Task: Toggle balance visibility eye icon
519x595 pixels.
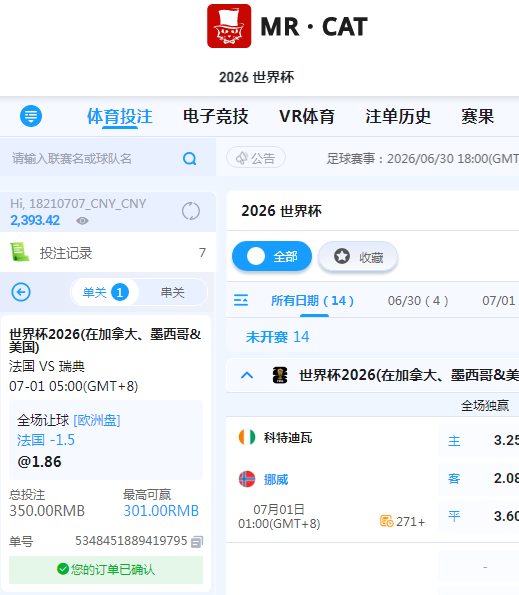Action: [82, 220]
